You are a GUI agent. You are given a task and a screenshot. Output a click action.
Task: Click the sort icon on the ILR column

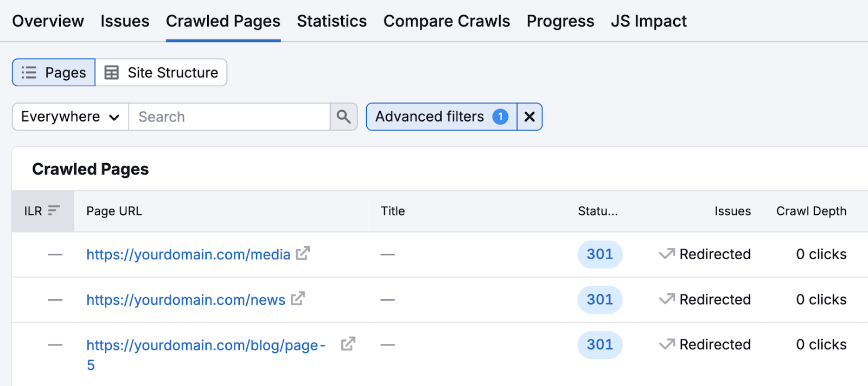[53, 210]
